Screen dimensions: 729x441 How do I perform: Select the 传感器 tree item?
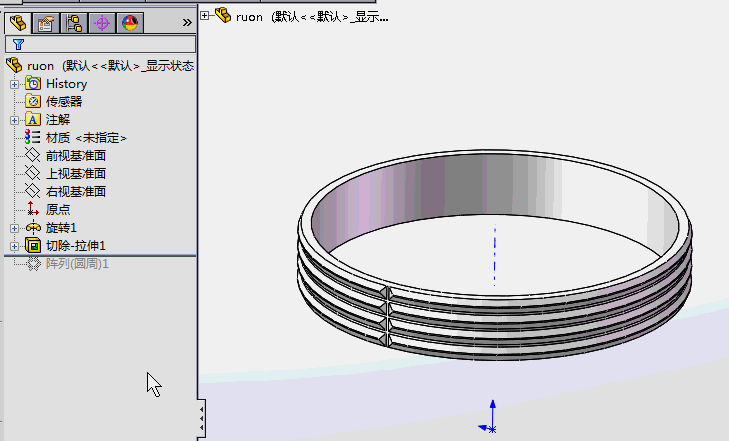tap(64, 101)
